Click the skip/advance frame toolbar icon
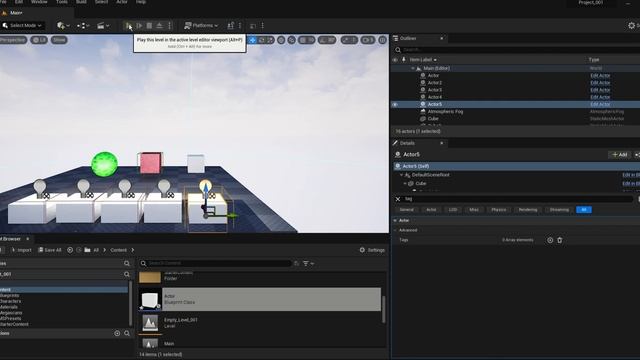The height and width of the screenshot is (360, 640). [139, 26]
